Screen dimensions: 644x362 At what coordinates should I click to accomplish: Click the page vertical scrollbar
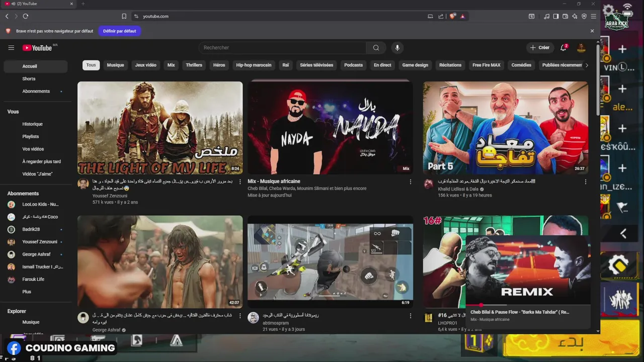click(x=598, y=79)
